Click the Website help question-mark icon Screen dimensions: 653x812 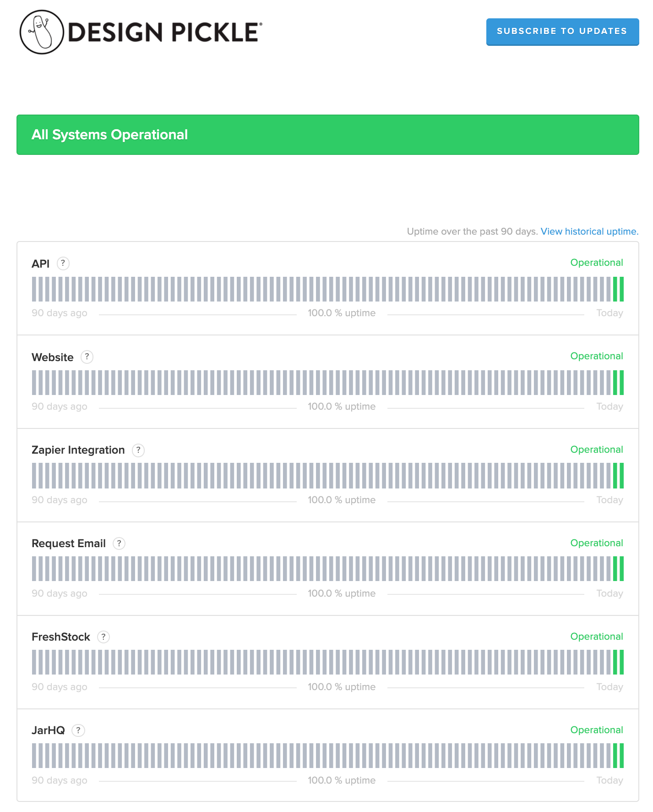click(x=87, y=357)
